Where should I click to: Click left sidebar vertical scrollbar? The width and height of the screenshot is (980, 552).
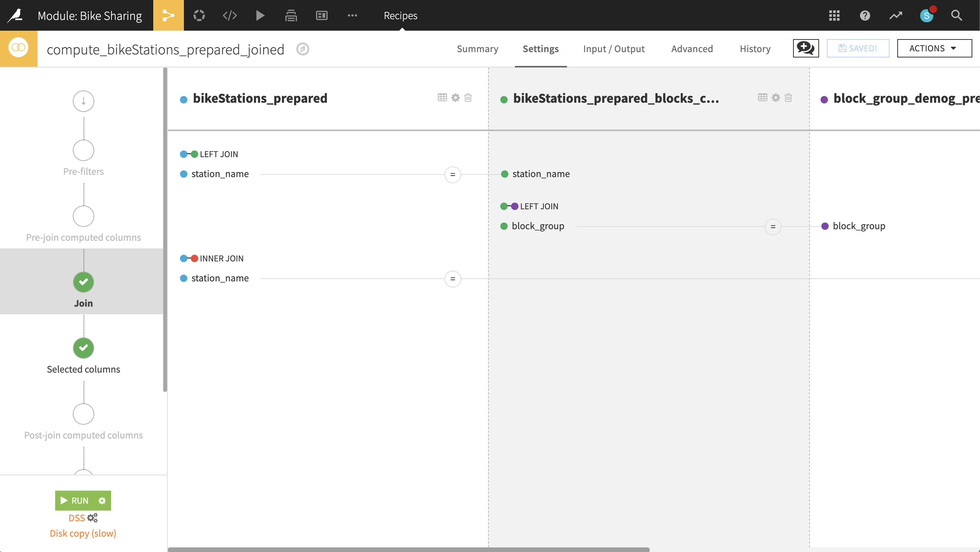(x=165, y=229)
